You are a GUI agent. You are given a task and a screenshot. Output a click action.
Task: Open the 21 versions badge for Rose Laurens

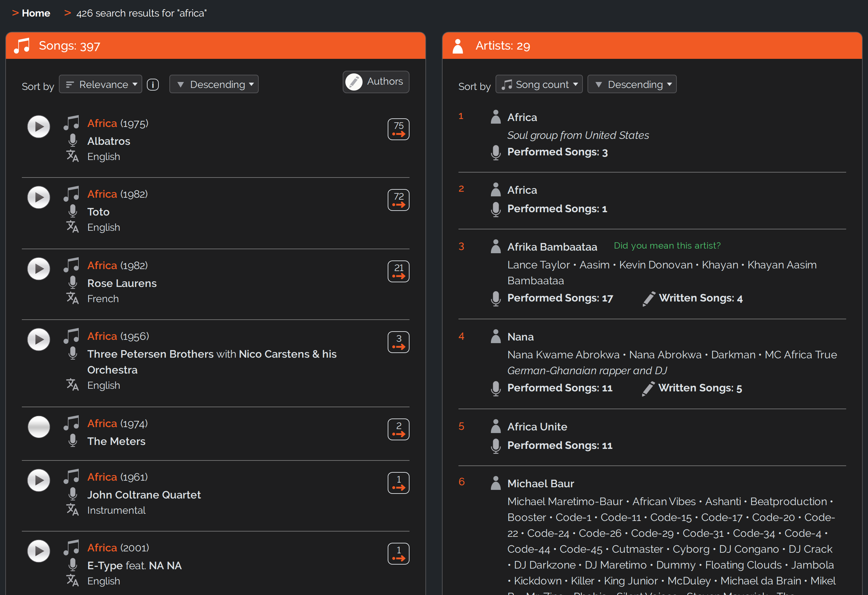(398, 271)
